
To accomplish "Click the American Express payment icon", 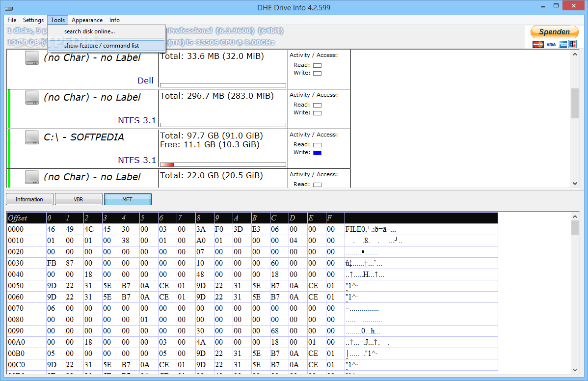I will 563,44.
